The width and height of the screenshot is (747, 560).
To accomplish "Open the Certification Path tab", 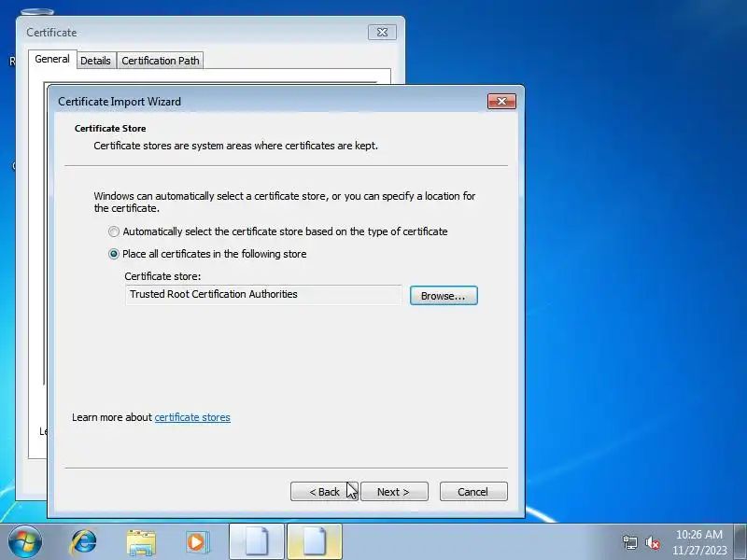I will pyautogui.click(x=160, y=61).
